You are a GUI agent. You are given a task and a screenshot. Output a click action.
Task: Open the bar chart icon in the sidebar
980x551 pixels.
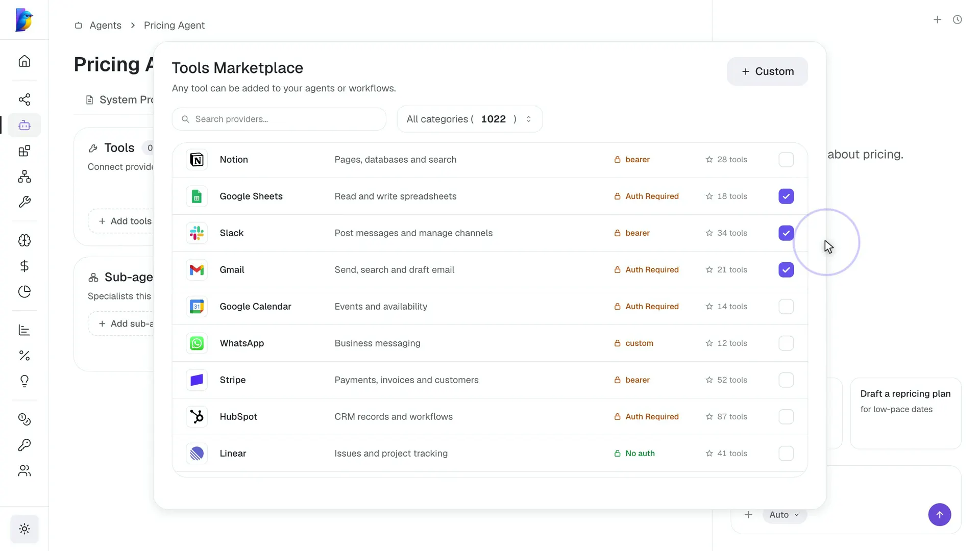[x=24, y=330]
